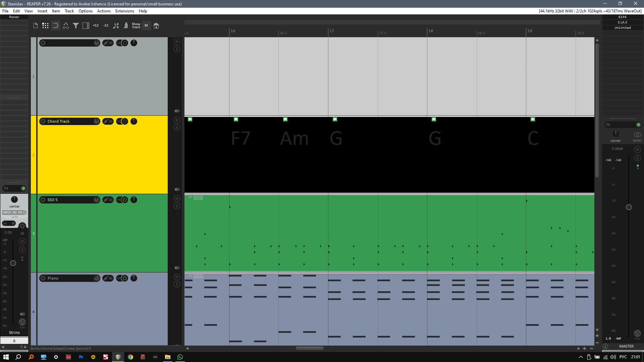This screenshot has height=362, width=644.
Task: Bypass FX power on Piano track
Action: (125, 278)
